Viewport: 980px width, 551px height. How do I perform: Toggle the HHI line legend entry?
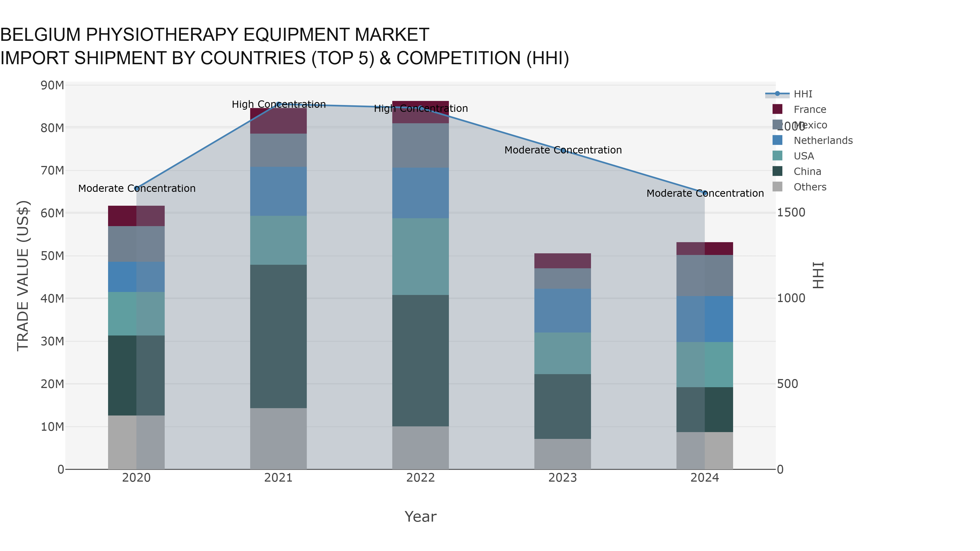pyautogui.click(x=803, y=94)
